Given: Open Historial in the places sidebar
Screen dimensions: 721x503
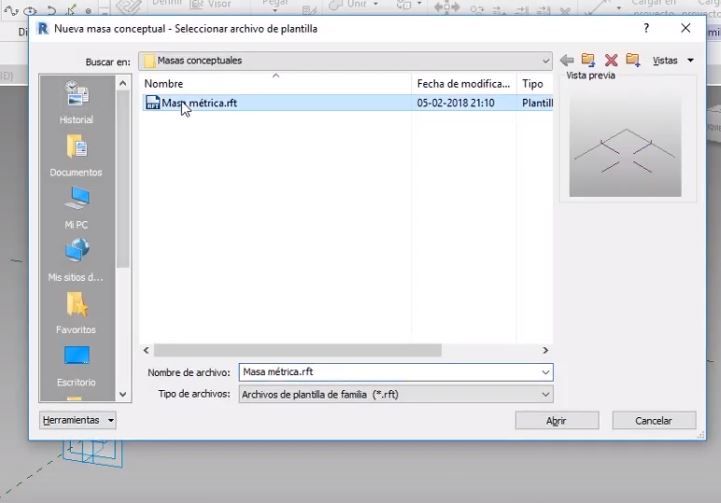Looking at the screenshot, I should click(x=76, y=103).
